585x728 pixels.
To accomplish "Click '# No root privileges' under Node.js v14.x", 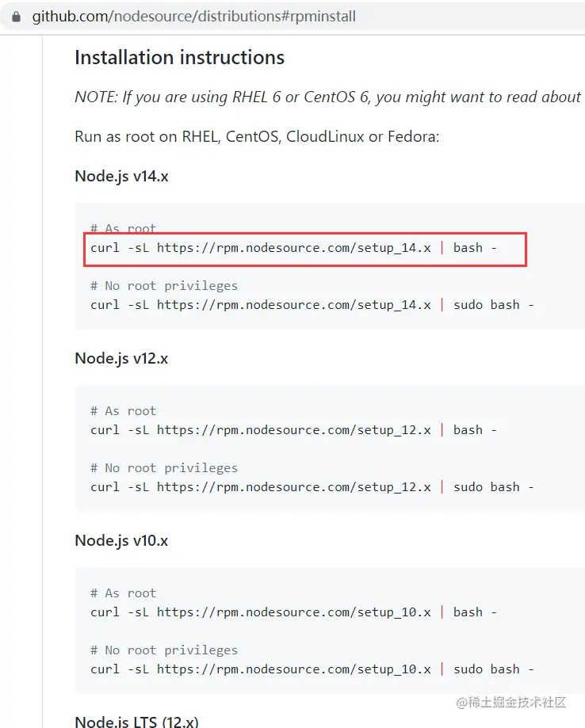I will pyautogui.click(x=164, y=286).
